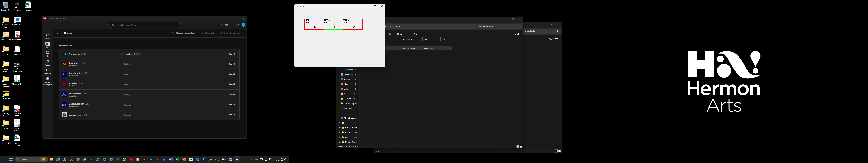This screenshot has width=868, height=163.
Task: Expand the Crew folder in navigation tree
Action: 340,128
